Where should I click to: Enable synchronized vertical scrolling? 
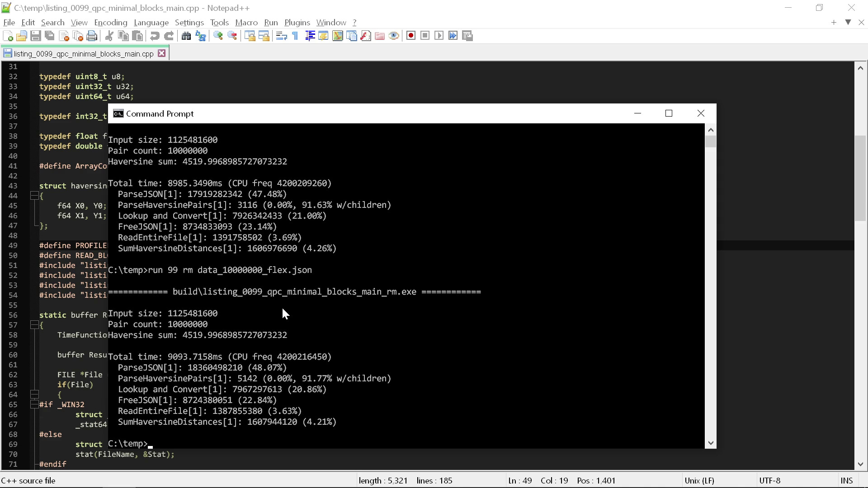click(250, 36)
